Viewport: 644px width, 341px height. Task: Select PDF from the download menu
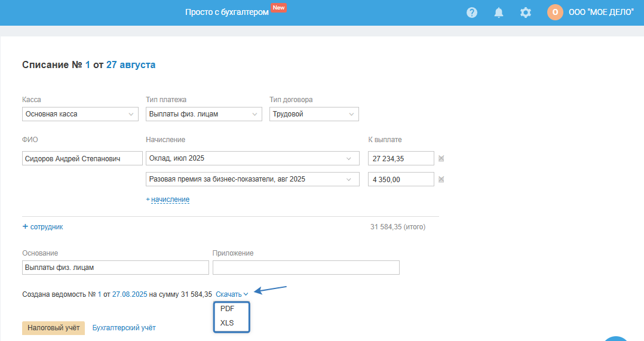227,309
